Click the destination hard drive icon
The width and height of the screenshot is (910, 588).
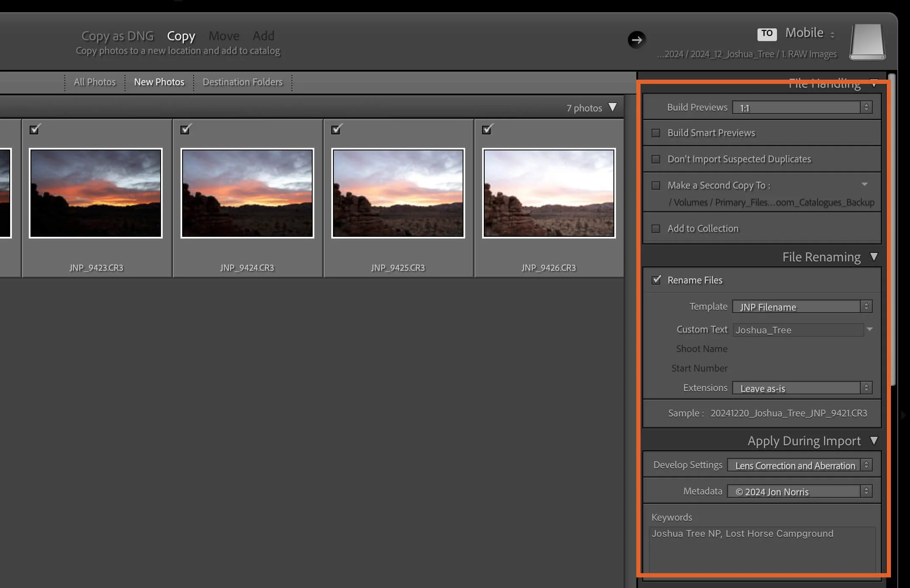coord(867,42)
